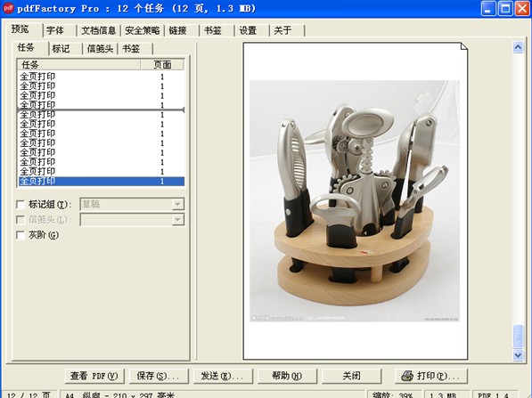532x398 pixels.
Task: Open 帮助 via the bottom button
Action: coord(287,376)
